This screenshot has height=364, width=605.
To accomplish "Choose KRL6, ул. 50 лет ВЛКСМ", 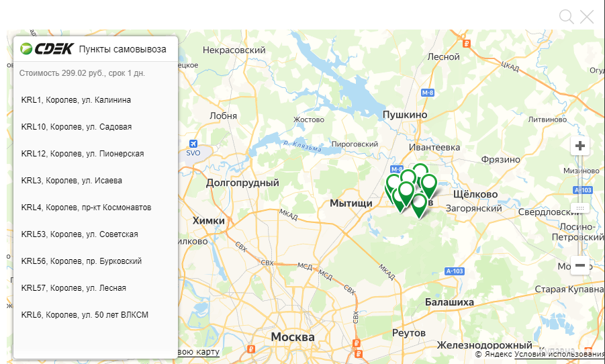I will 96,315.
